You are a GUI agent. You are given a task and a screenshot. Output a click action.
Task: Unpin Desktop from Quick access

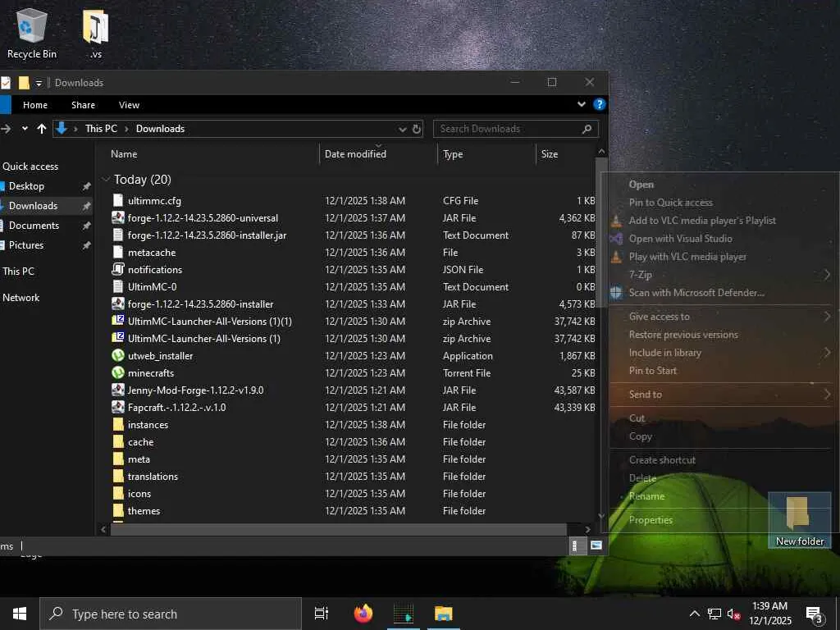click(x=86, y=186)
